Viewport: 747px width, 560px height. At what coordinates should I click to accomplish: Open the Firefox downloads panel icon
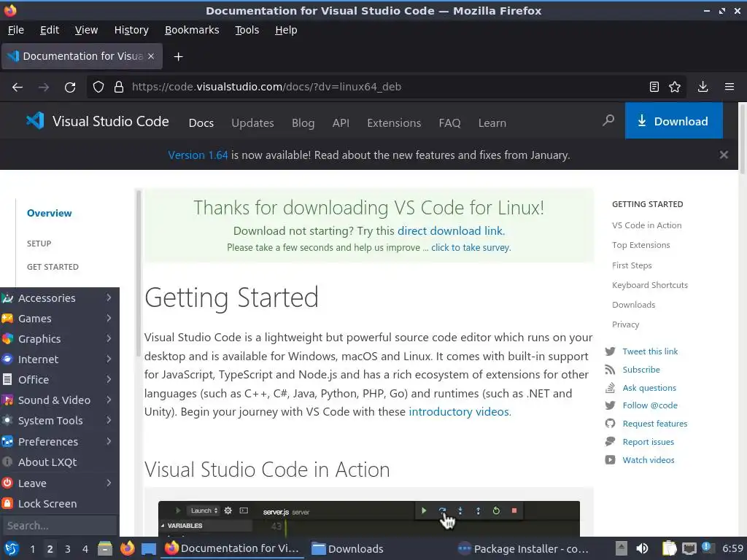pyautogui.click(x=703, y=87)
